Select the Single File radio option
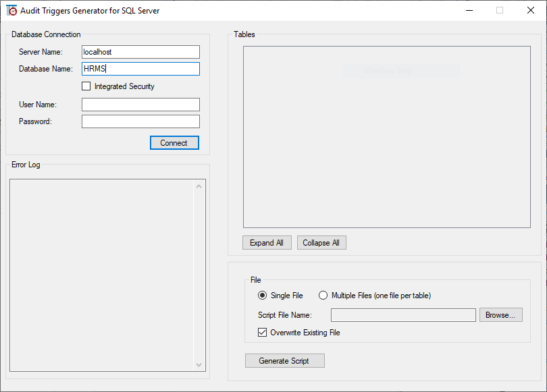Viewport: 547px width, 392px height. [263, 296]
